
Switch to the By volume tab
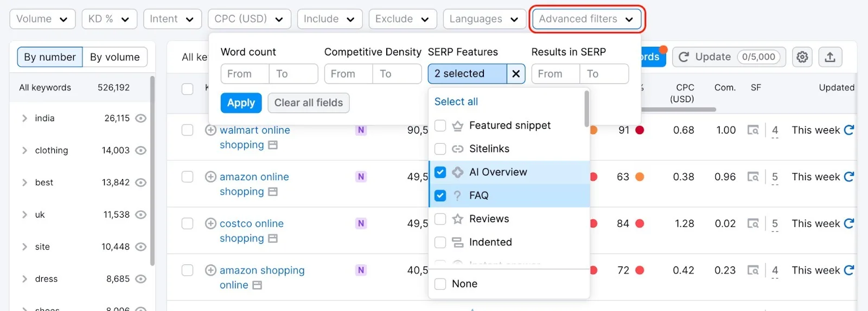[x=115, y=57]
